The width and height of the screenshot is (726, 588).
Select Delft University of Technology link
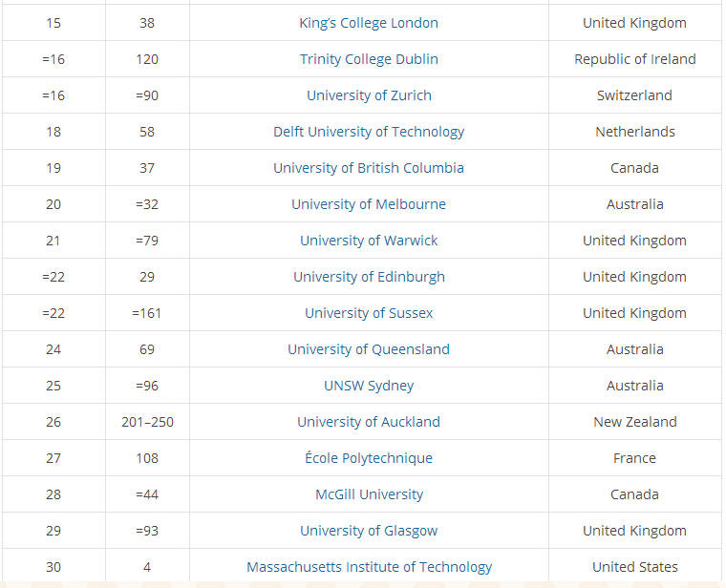tap(369, 132)
